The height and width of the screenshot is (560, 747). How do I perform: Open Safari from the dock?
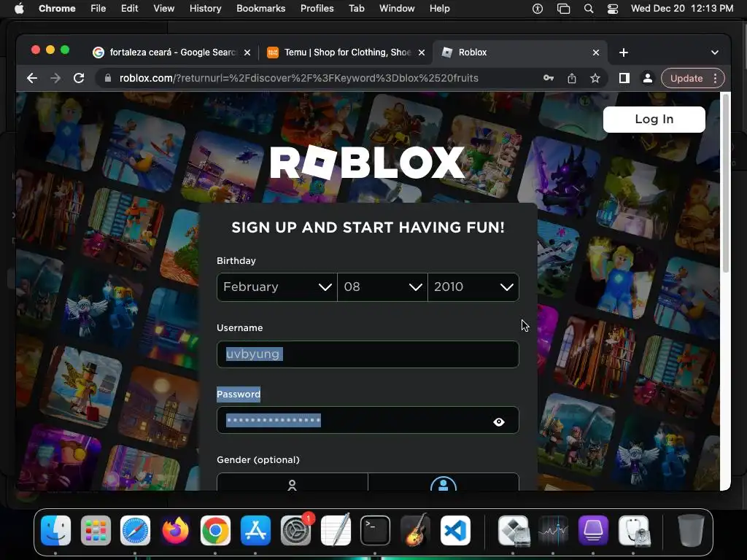coord(135,531)
